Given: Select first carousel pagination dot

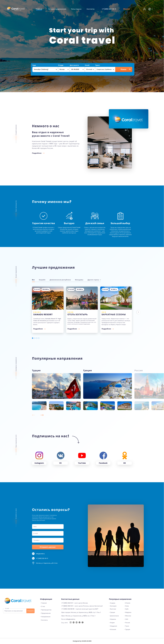Looking at the screenshot, I should (33, 338).
